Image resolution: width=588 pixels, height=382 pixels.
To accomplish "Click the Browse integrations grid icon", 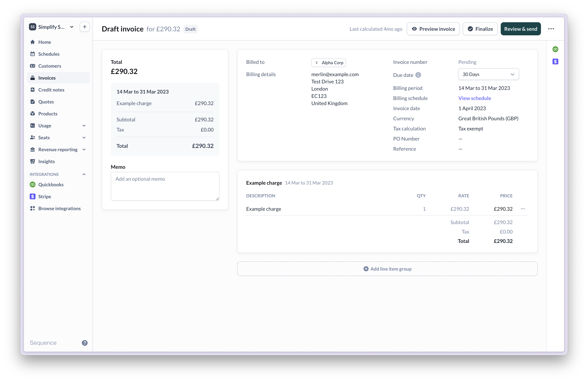I will tap(32, 209).
